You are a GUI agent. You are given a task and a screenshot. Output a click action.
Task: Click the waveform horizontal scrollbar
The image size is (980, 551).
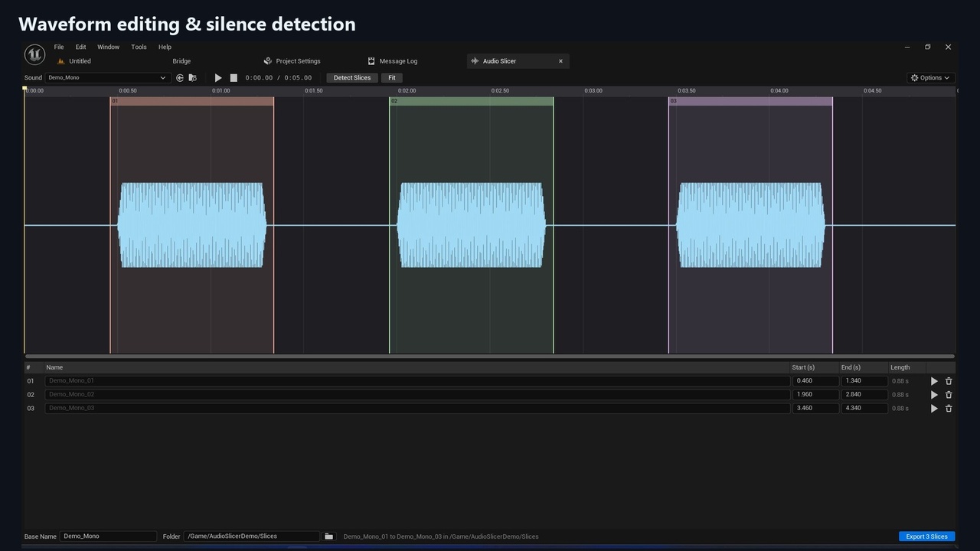(x=490, y=356)
